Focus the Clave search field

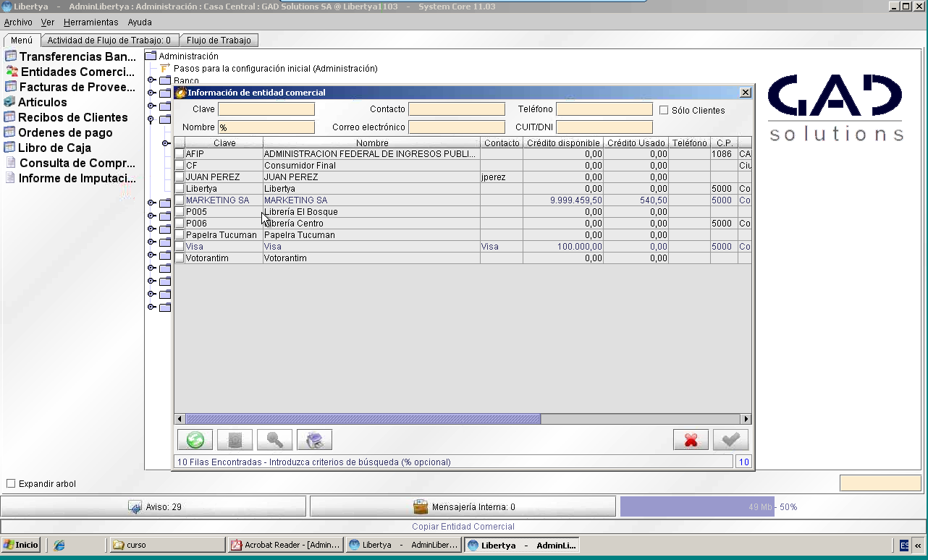tap(266, 109)
